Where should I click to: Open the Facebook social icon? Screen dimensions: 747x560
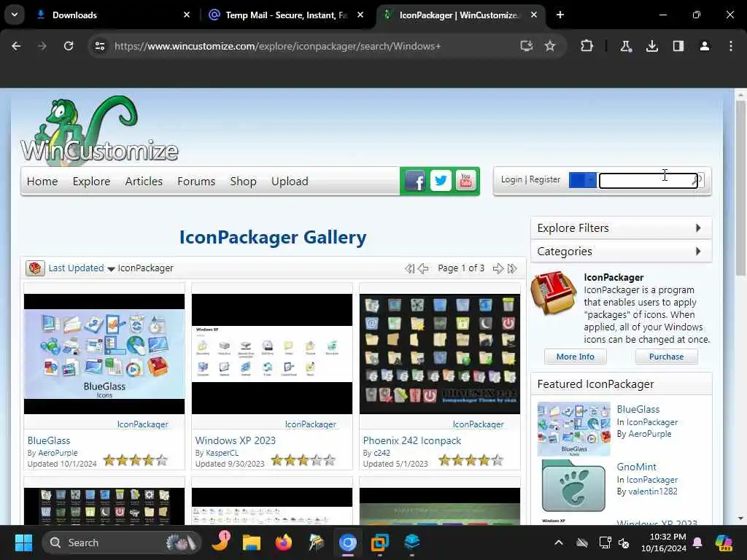[414, 181]
